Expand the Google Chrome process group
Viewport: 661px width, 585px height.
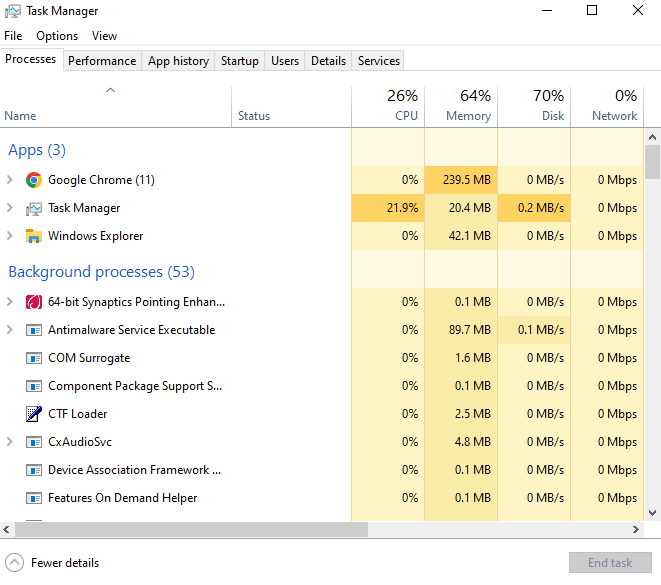tap(10, 180)
